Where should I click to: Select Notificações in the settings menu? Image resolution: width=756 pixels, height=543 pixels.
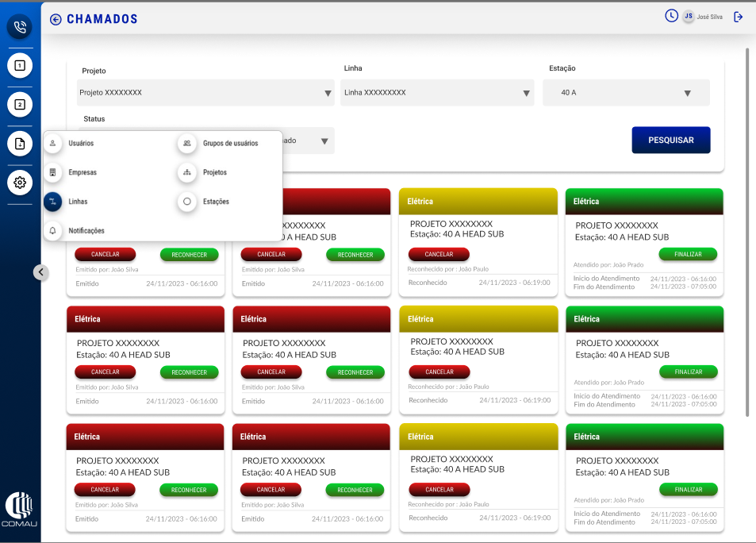86,231
